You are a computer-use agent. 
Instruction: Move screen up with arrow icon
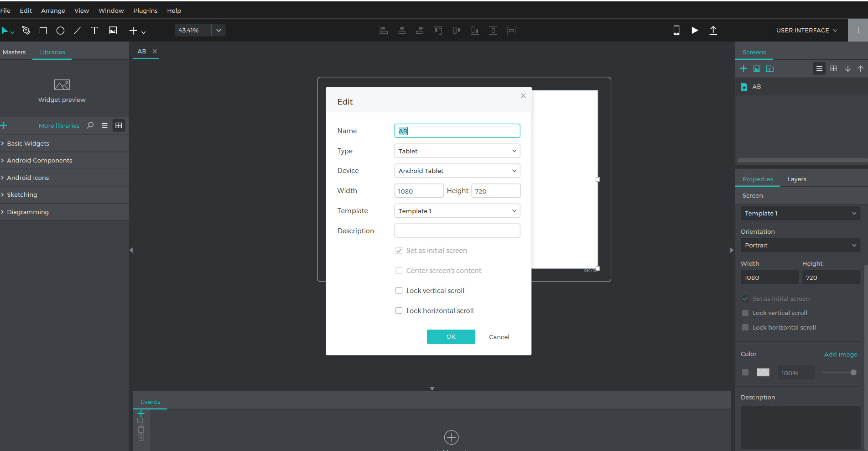click(x=860, y=68)
